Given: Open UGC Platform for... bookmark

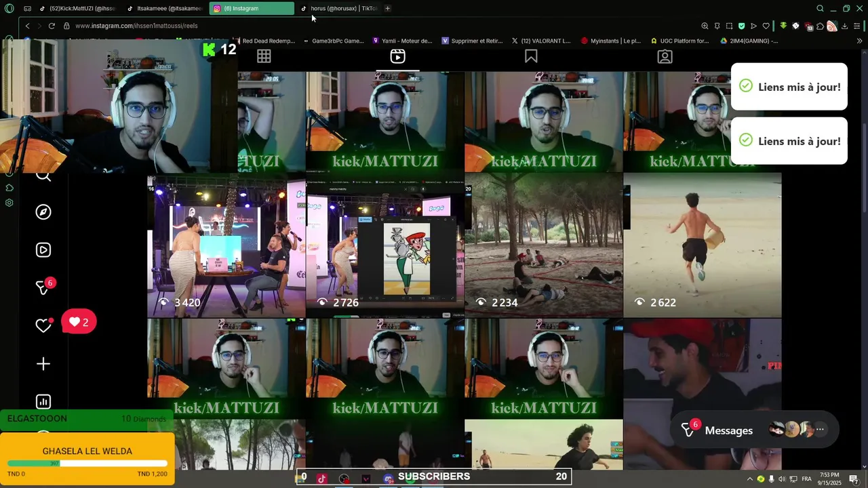Looking at the screenshot, I should click(679, 41).
